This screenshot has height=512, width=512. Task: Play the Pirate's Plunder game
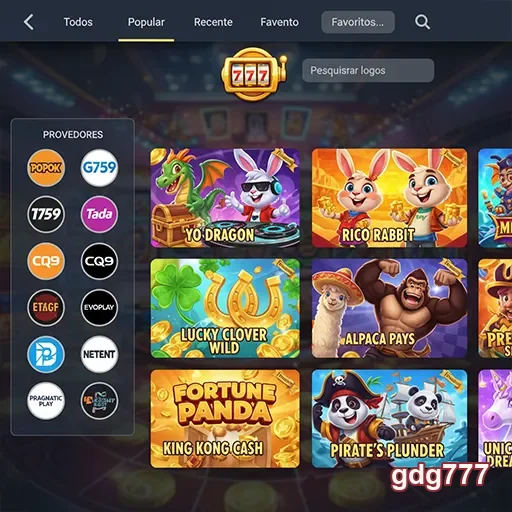(x=389, y=419)
